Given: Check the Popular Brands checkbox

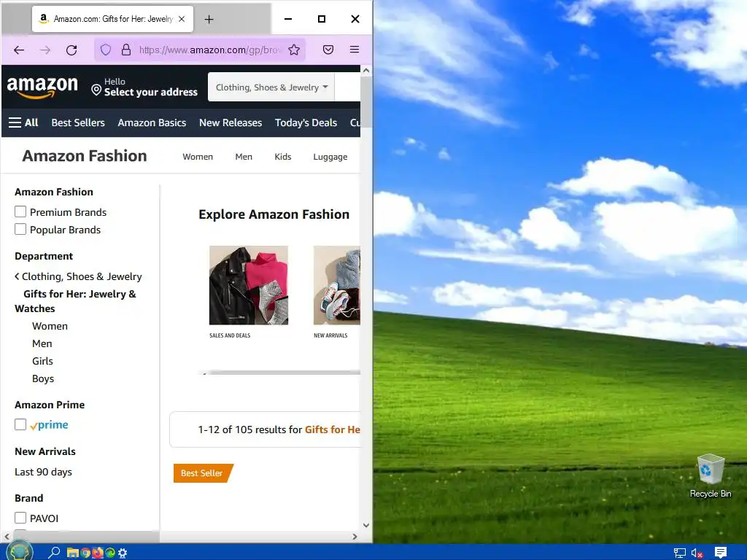Looking at the screenshot, I should [x=20, y=229].
